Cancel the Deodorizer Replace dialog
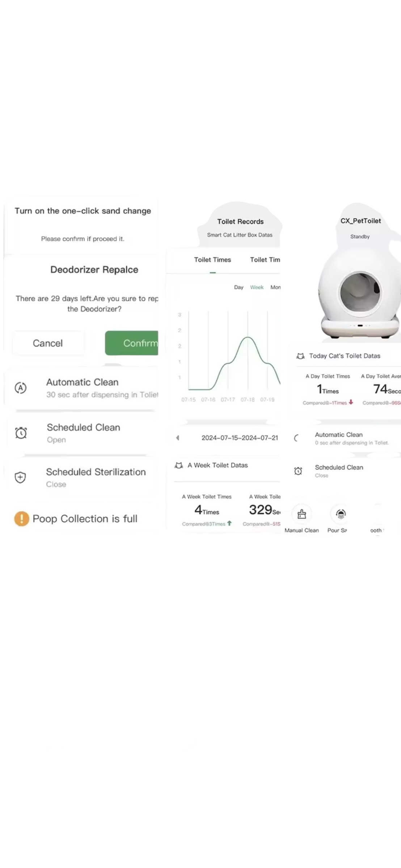Viewport: 401px width, 868px height. coord(48,343)
